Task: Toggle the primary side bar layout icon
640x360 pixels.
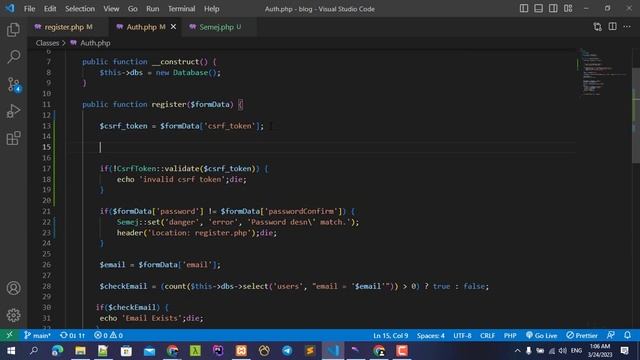Action: pyautogui.click(x=524, y=9)
